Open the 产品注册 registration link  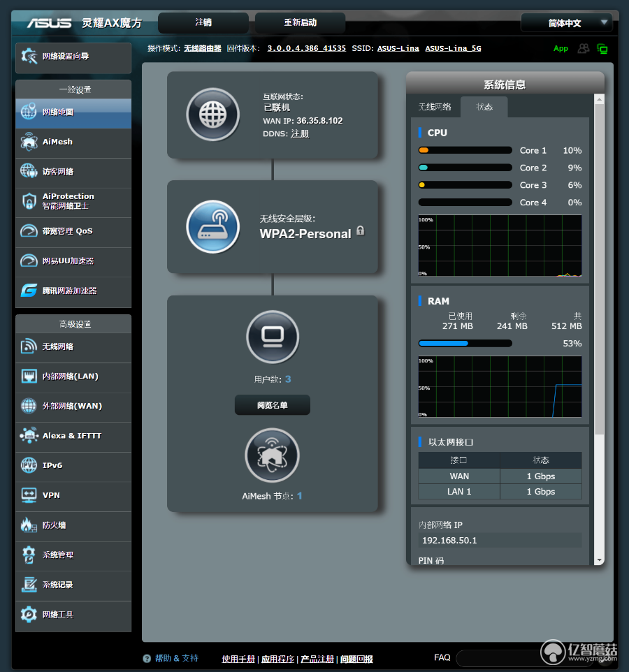[x=317, y=659]
